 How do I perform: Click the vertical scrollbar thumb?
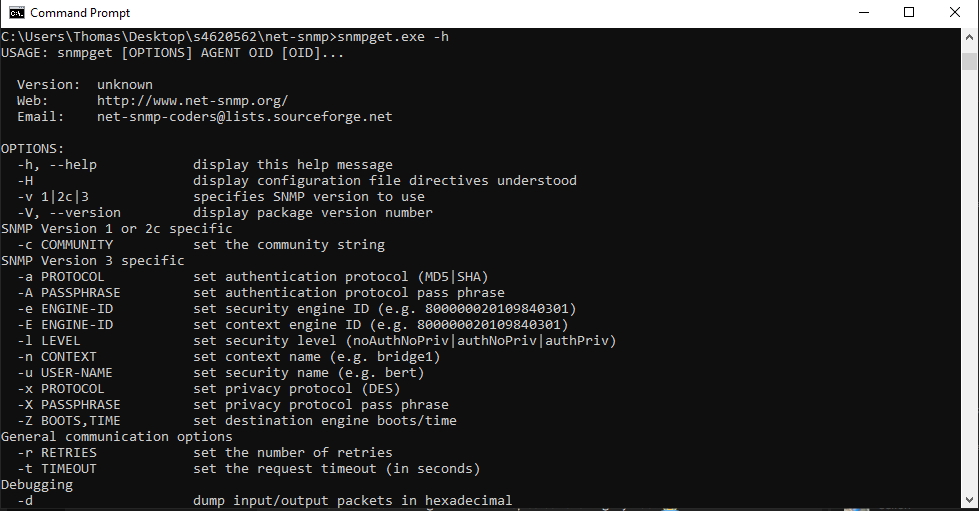(969, 60)
